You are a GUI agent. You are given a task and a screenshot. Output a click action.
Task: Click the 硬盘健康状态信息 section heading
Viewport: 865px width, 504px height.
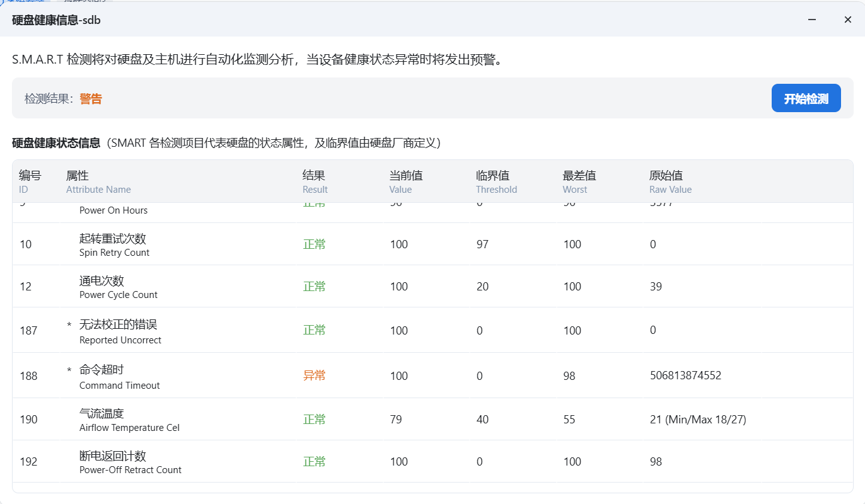click(56, 143)
